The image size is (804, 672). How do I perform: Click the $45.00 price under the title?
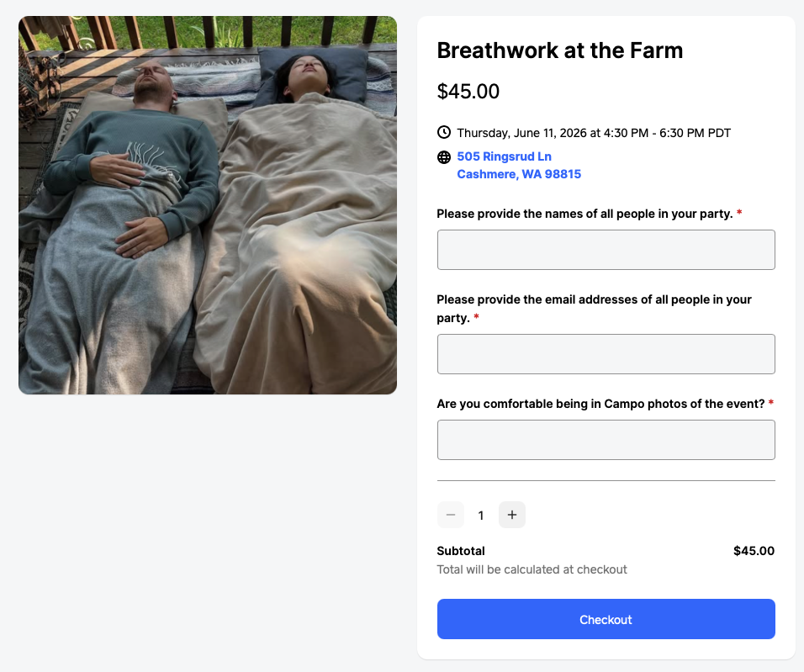468,92
